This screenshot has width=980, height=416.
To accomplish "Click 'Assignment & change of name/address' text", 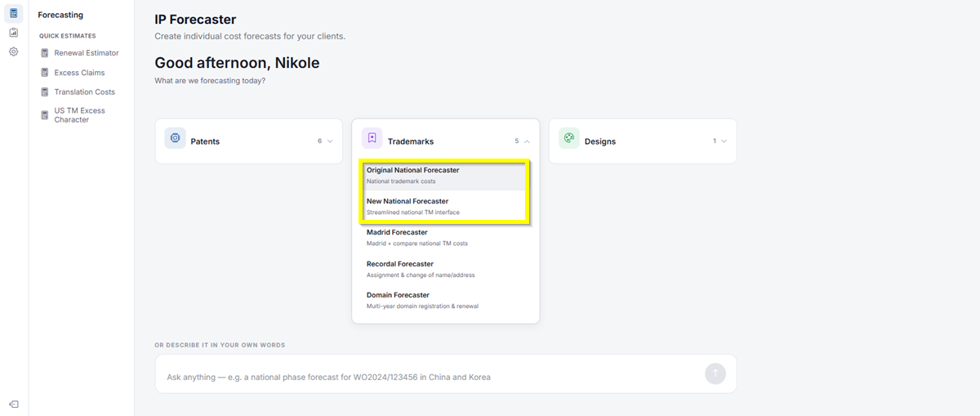I will (421, 275).
